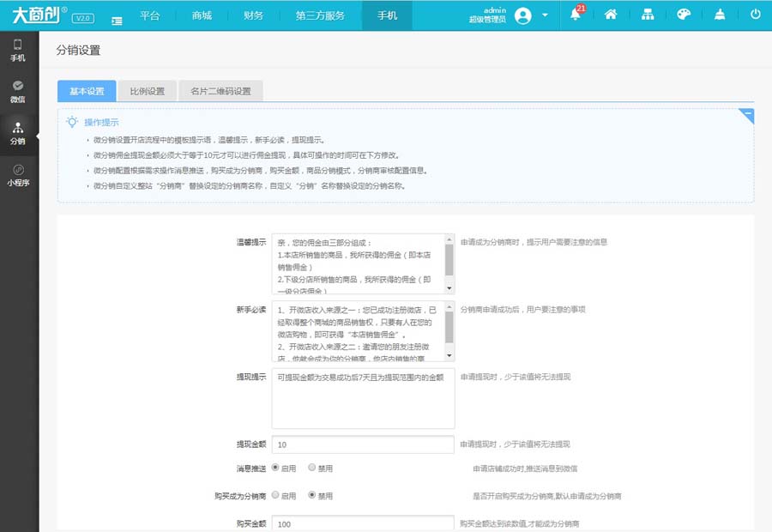
Task: Open the 商城 top navigation menu
Action: (x=202, y=15)
